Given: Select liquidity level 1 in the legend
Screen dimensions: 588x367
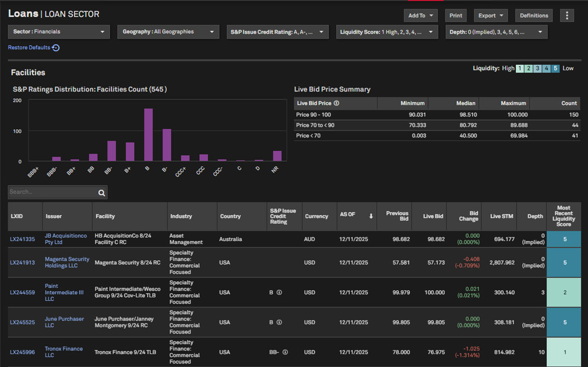Looking at the screenshot, I should [x=520, y=68].
